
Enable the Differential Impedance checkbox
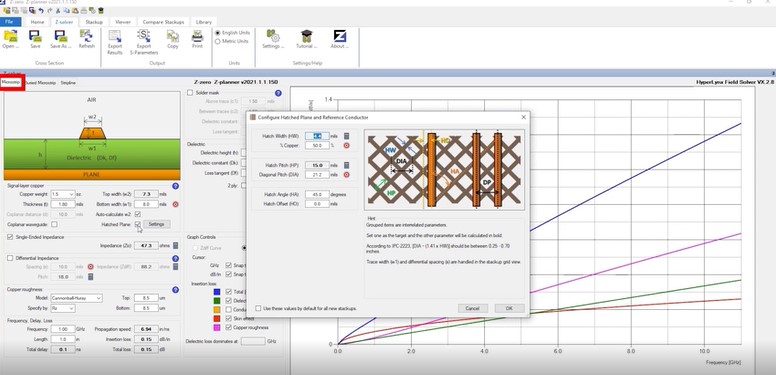pyautogui.click(x=10, y=258)
